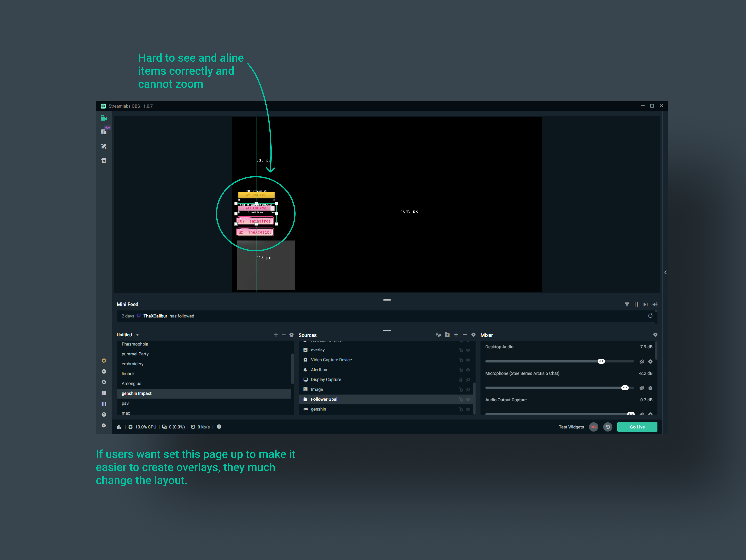Add a source folder in Sources panel
The width and height of the screenshot is (746, 560).
point(447,335)
